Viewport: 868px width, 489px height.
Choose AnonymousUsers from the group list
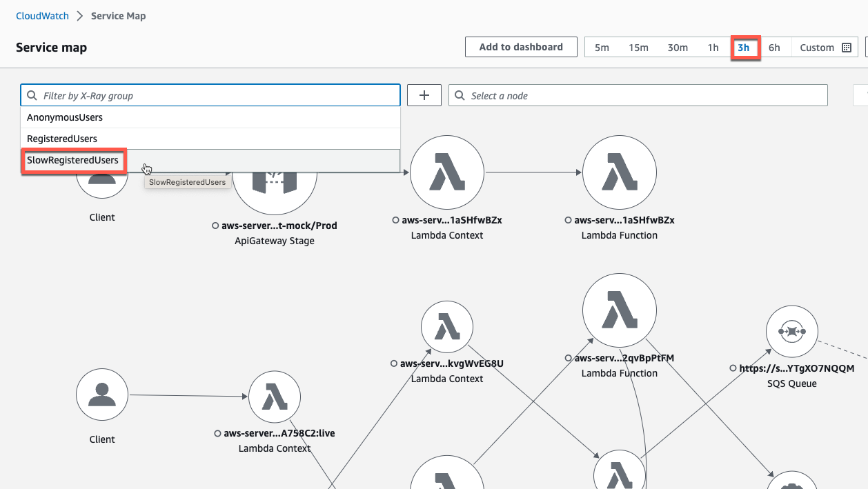click(210, 117)
